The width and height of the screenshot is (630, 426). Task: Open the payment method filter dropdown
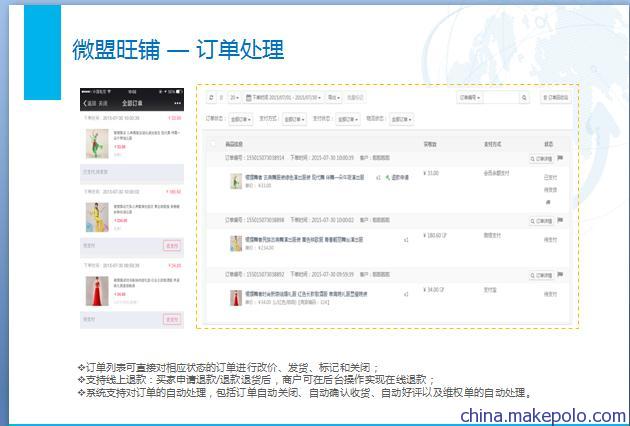294,119
